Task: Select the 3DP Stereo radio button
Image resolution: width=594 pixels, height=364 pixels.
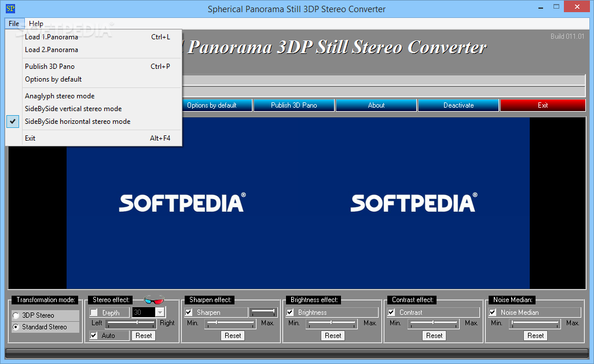Action: click(16, 315)
